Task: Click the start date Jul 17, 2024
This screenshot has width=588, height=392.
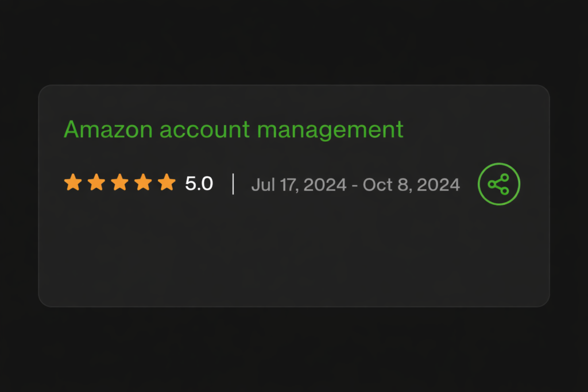Action: pyautogui.click(x=299, y=184)
